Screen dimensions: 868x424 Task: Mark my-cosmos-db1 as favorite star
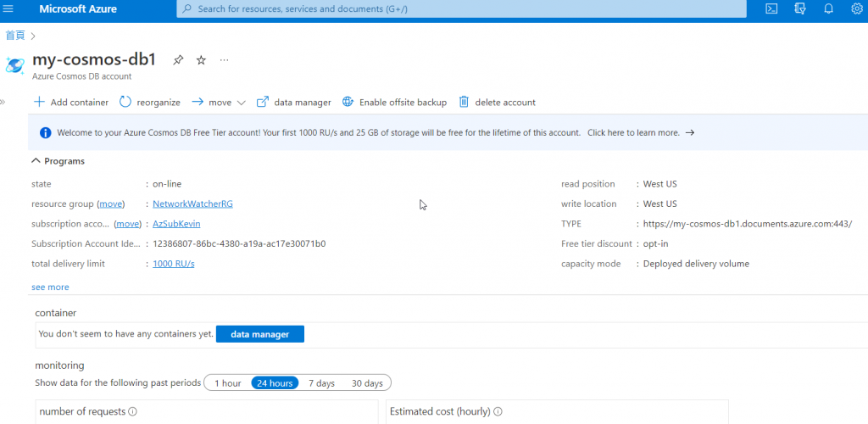pos(201,60)
